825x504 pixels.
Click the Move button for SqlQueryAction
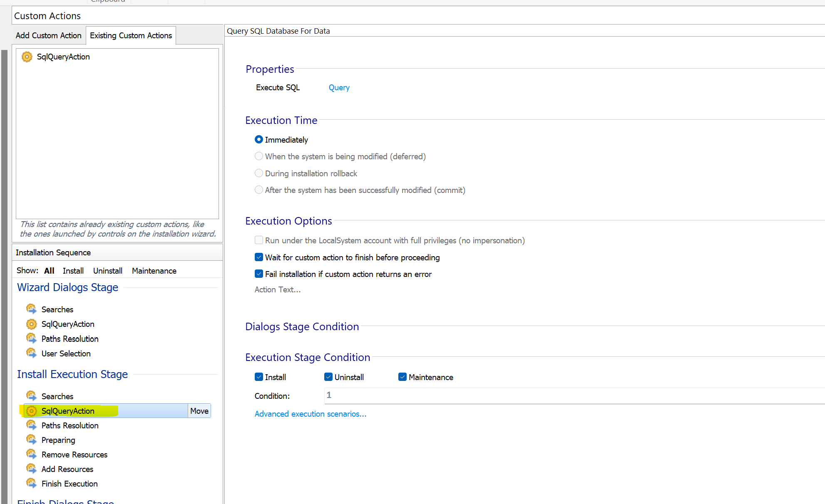pos(199,411)
